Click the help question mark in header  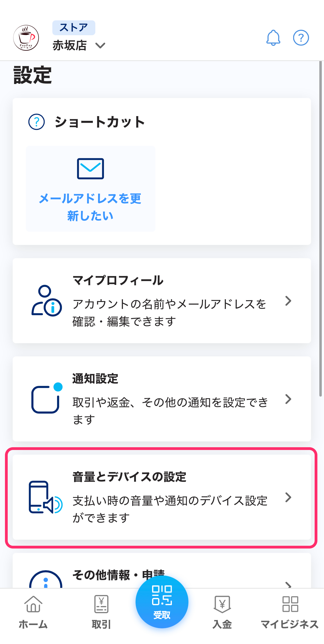pos(301,38)
